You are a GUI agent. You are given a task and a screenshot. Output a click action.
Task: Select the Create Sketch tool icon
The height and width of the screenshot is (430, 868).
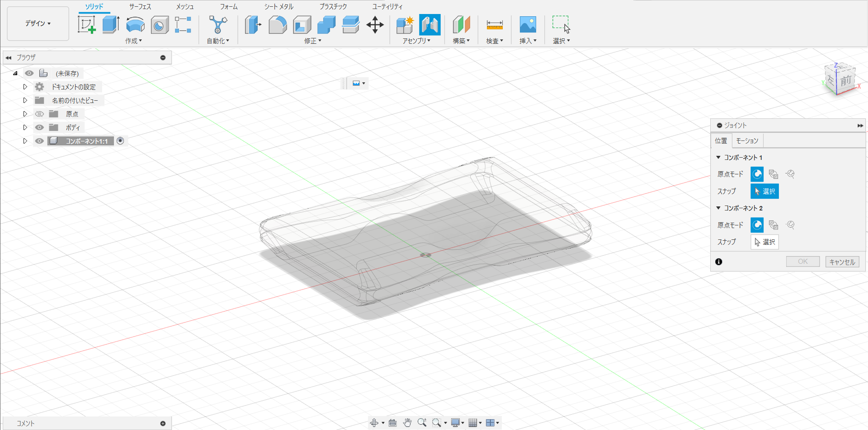click(86, 24)
